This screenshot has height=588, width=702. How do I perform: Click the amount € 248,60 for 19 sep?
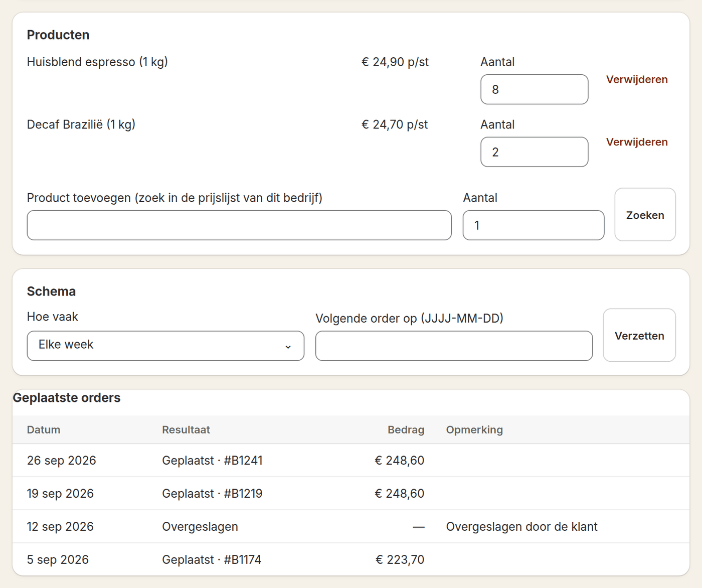pos(400,494)
